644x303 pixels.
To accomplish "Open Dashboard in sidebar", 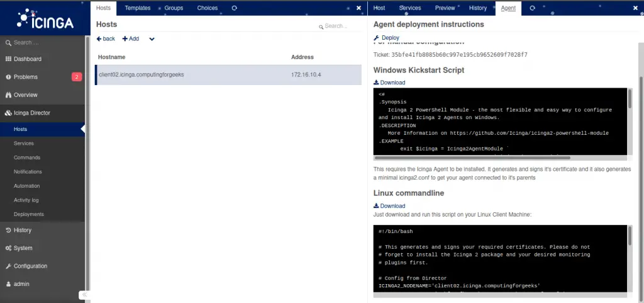I will [27, 59].
